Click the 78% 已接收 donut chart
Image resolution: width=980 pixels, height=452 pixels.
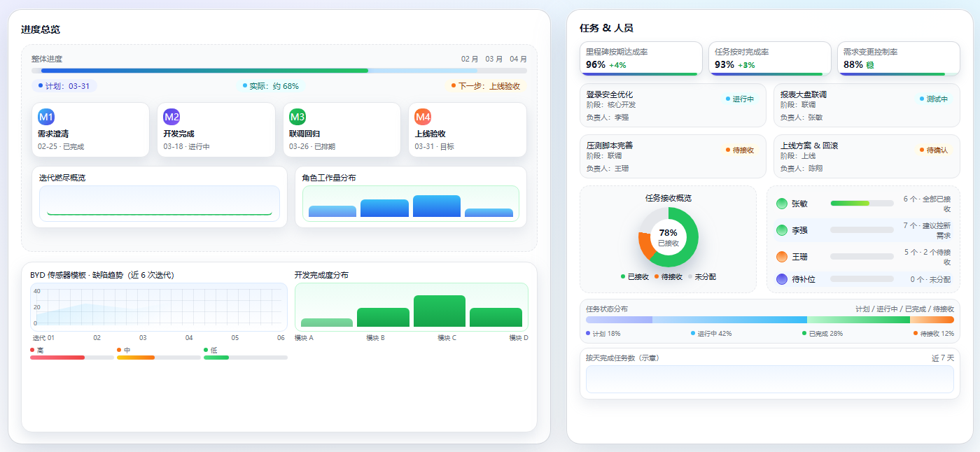[x=668, y=237]
